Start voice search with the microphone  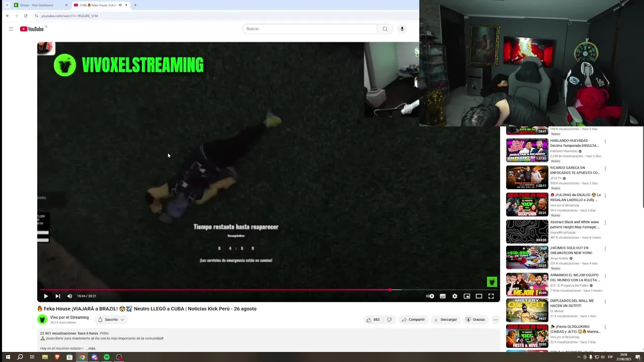tap(402, 29)
